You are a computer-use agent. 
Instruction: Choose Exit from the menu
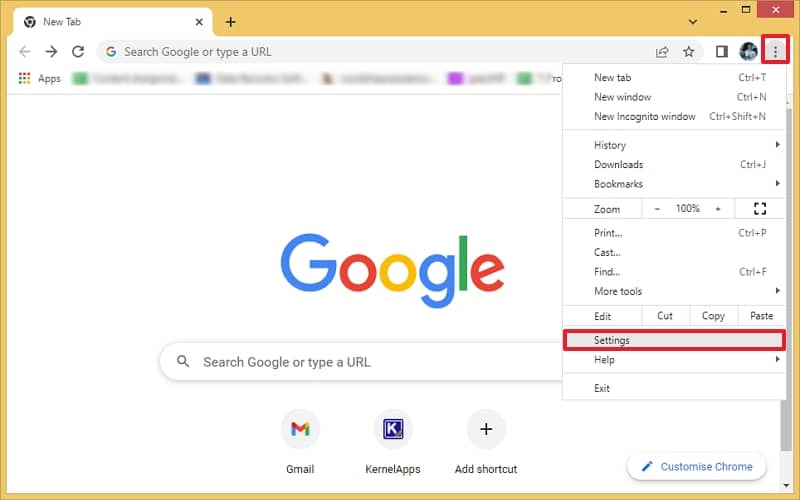[x=673, y=388]
